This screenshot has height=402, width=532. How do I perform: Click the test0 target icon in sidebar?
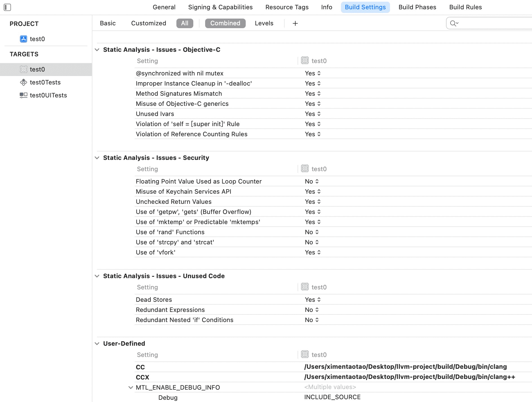click(24, 69)
